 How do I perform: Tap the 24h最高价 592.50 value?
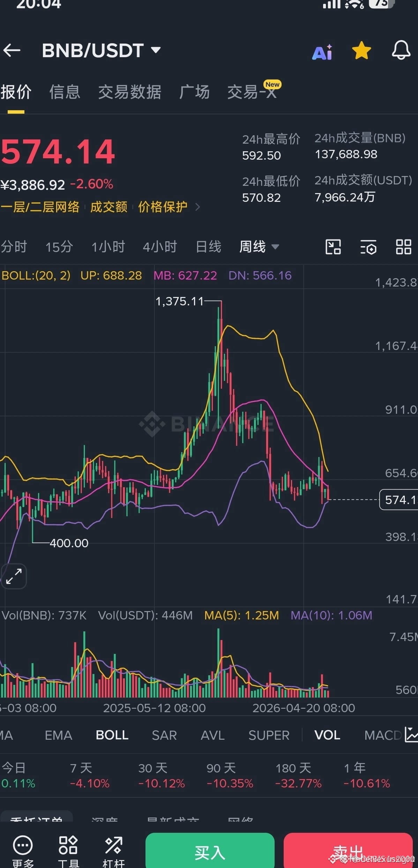[x=261, y=155]
